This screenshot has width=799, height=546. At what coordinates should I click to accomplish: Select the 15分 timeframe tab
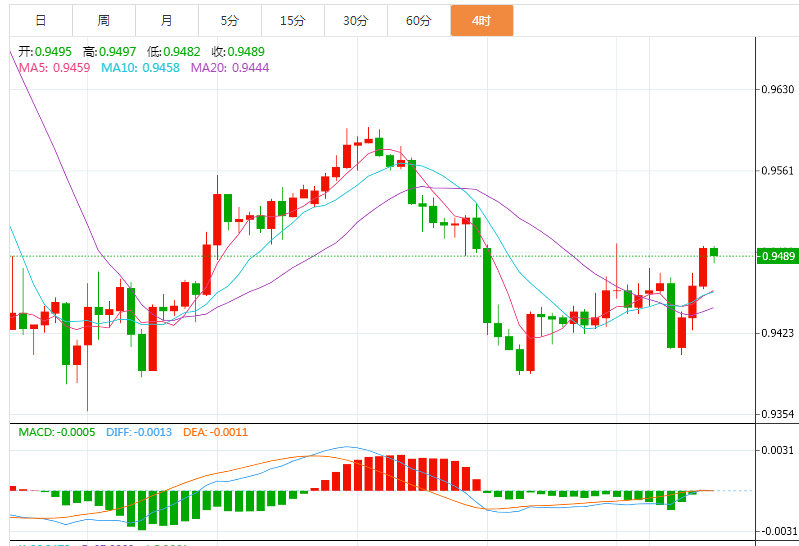pos(293,20)
